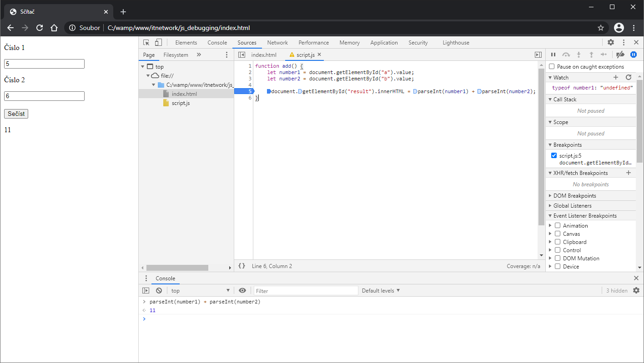Viewport: 644px width, 363px height.
Task: Pretty print the code with braces icon
Action: (242, 266)
